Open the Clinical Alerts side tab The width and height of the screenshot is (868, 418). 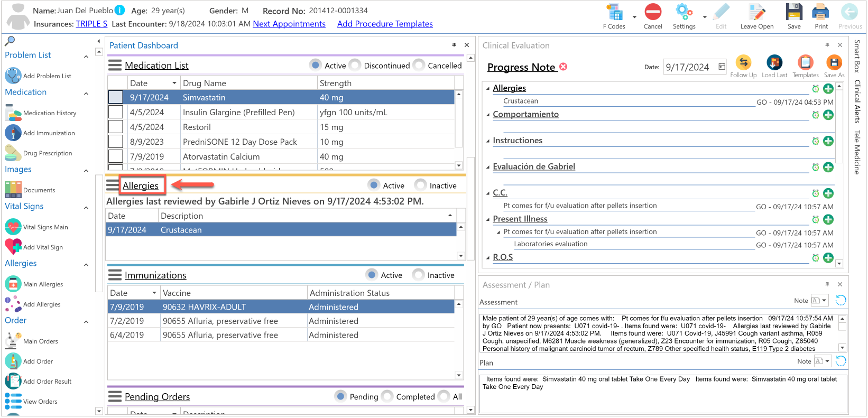857,101
